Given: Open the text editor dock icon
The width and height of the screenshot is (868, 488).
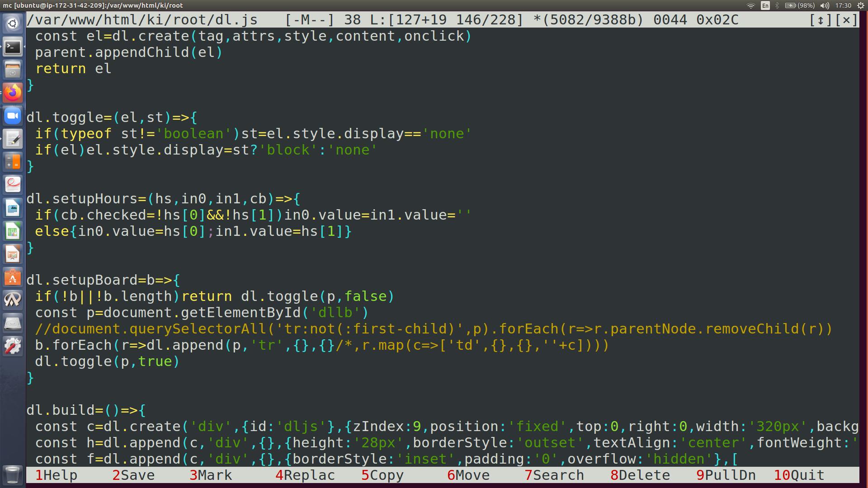Looking at the screenshot, I should (13, 139).
